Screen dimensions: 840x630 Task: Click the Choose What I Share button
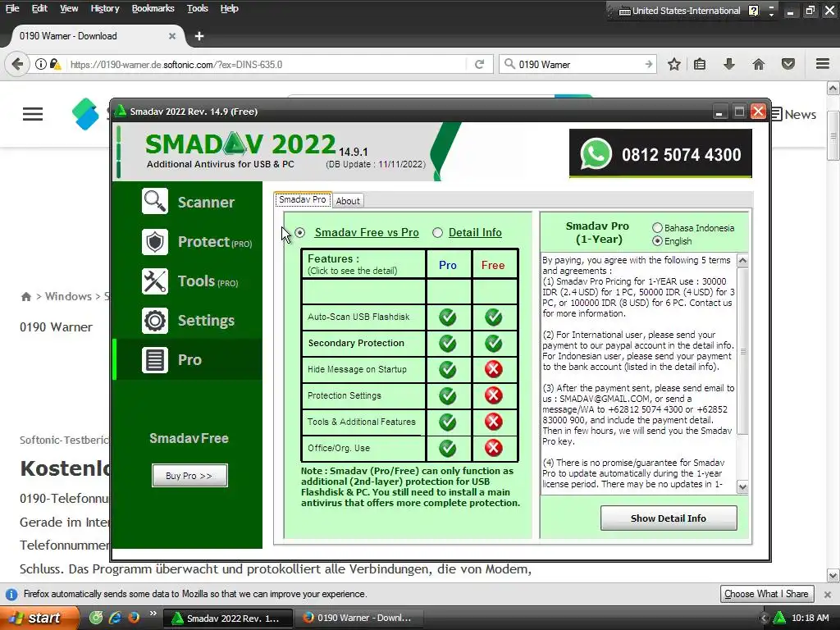(766, 594)
